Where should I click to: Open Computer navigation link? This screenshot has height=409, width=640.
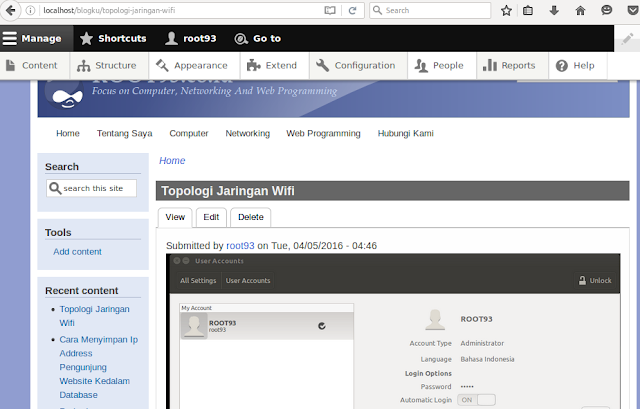coord(189,133)
